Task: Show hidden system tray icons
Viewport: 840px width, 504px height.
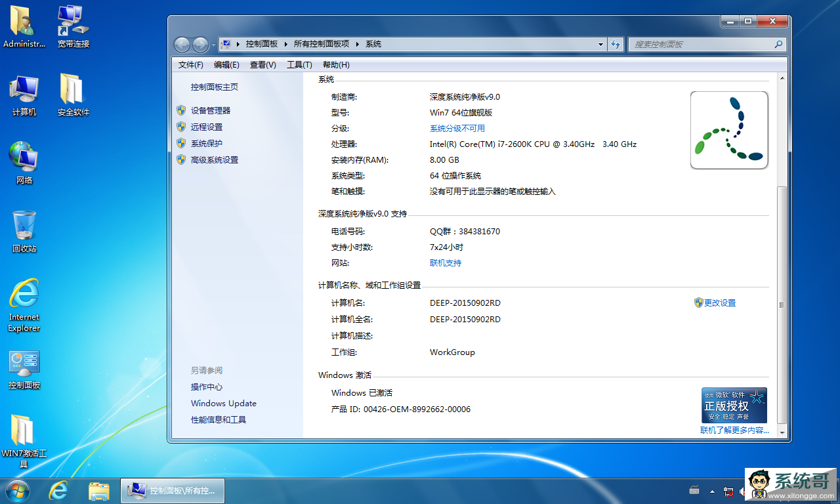Action: [x=713, y=491]
